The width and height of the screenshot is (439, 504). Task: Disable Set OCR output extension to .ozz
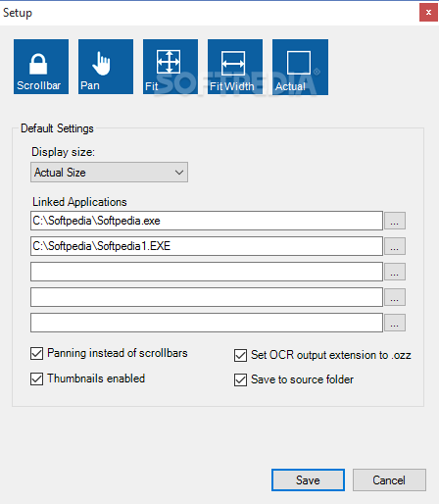[x=240, y=355]
